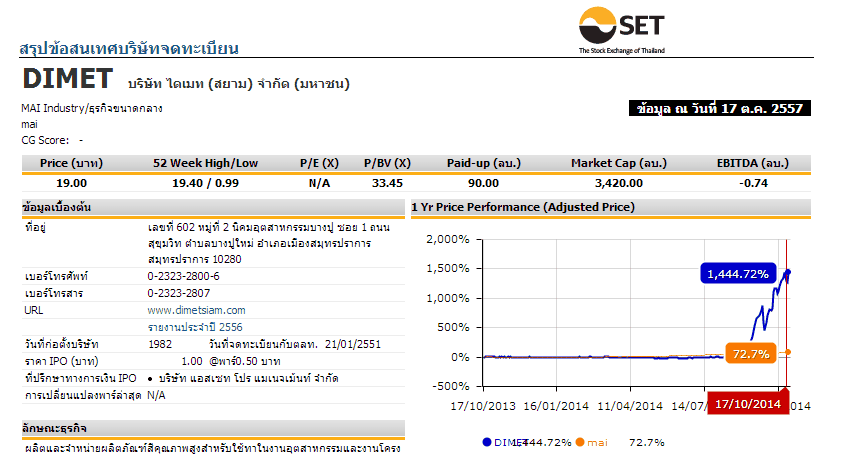Click the SET Stock Exchange of Thailand logo
Screen dimensions: 841x457
[x=622, y=30]
